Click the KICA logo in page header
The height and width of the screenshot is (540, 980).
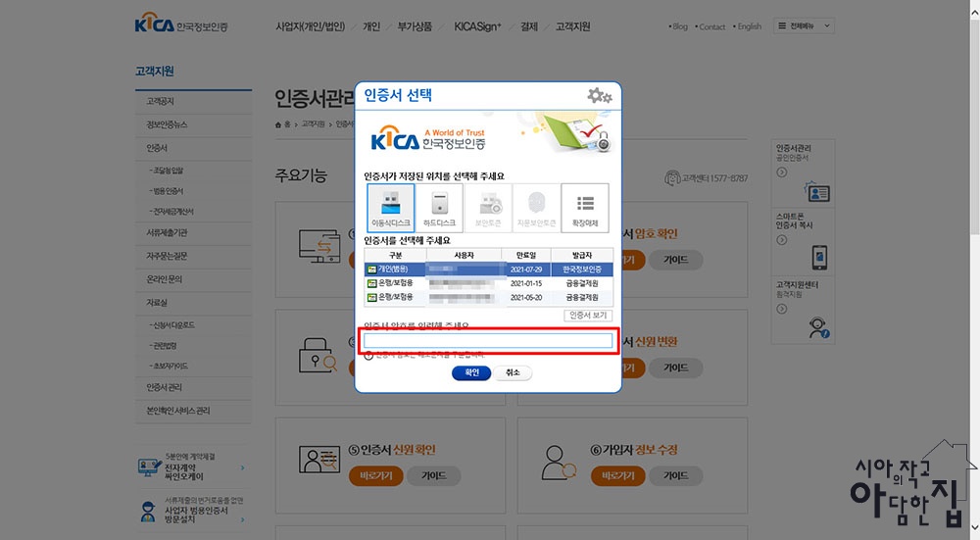[x=181, y=24]
